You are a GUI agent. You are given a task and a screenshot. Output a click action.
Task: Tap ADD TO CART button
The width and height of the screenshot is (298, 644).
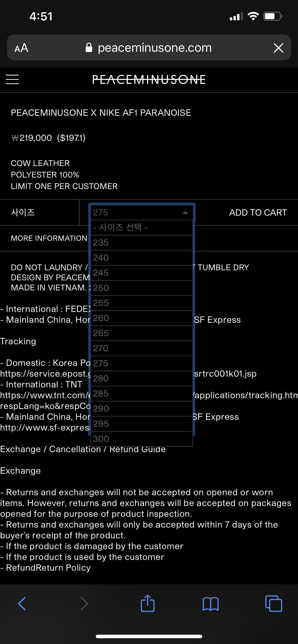point(258,213)
